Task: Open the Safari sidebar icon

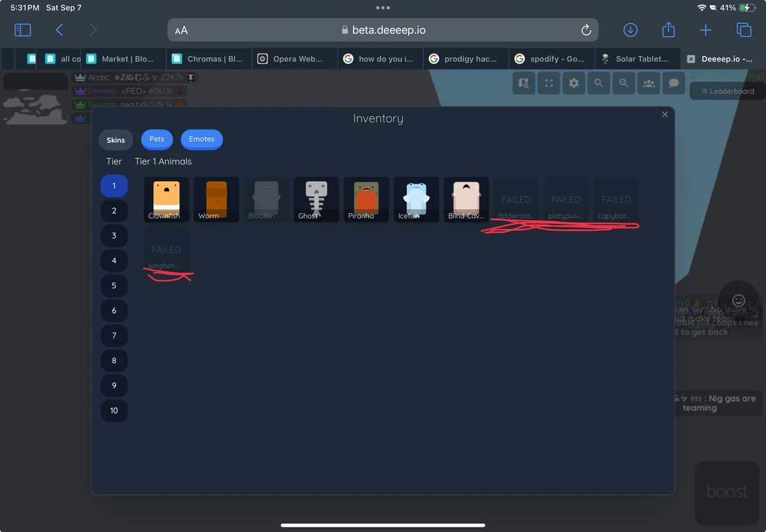Action: [22, 29]
